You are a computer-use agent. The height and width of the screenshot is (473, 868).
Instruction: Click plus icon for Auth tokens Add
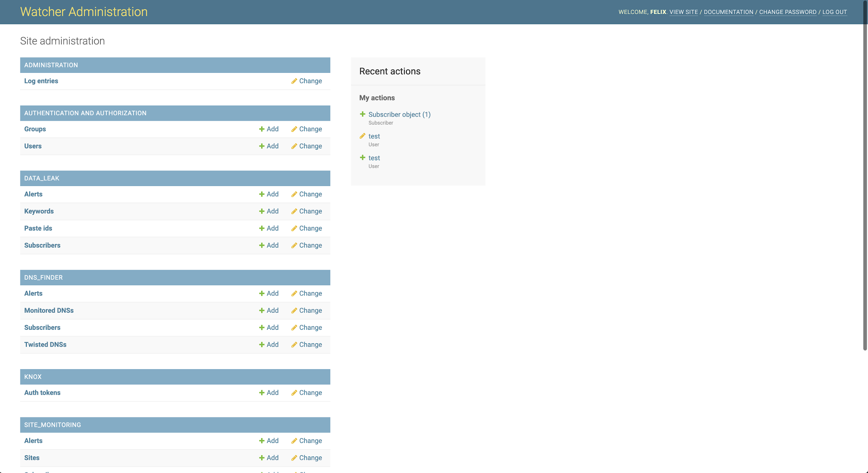click(x=262, y=393)
